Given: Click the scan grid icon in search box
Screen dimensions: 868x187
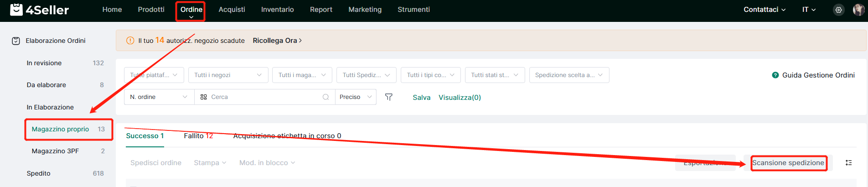Looking at the screenshot, I should pos(204,97).
